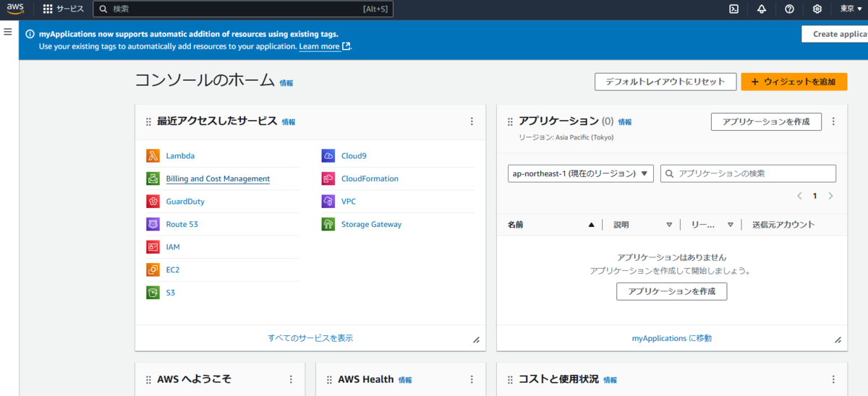Expand the hamburger side navigation menu
The height and width of the screenshot is (396, 868).
coord(8,32)
